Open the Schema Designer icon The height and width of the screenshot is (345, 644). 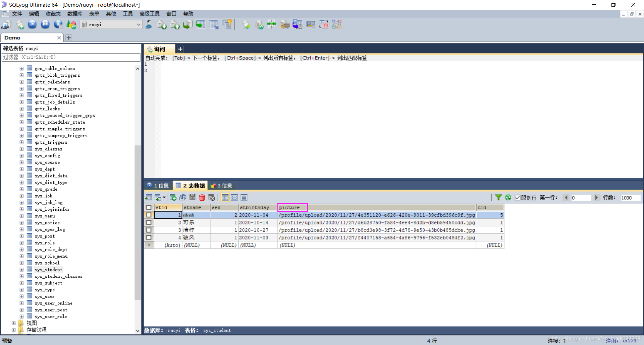tap(337, 24)
